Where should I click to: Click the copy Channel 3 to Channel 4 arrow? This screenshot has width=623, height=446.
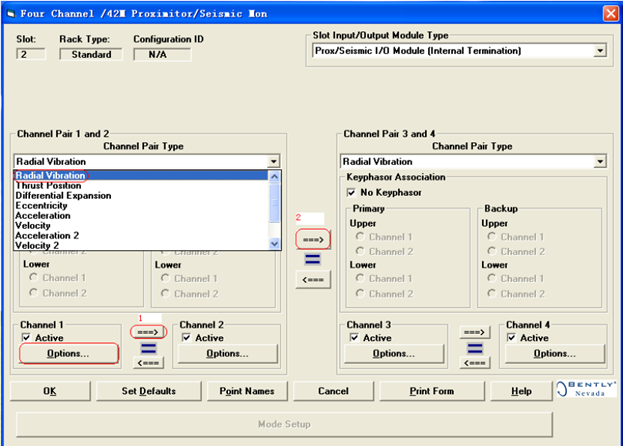[475, 331]
